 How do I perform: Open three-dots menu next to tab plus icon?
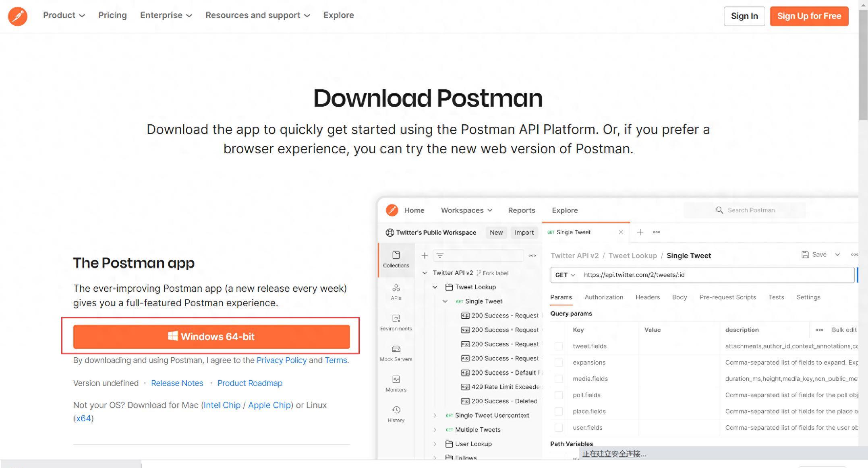pyautogui.click(x=657, y=232)
